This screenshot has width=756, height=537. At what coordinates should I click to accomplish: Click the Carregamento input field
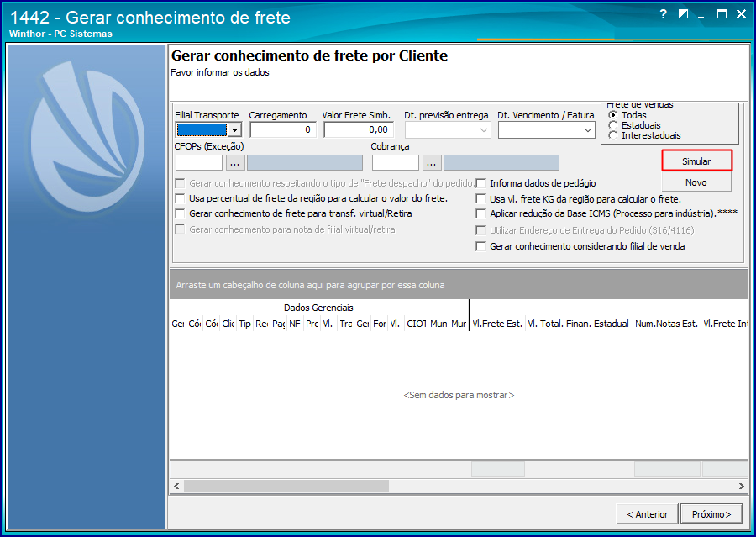tap(283, 129)
